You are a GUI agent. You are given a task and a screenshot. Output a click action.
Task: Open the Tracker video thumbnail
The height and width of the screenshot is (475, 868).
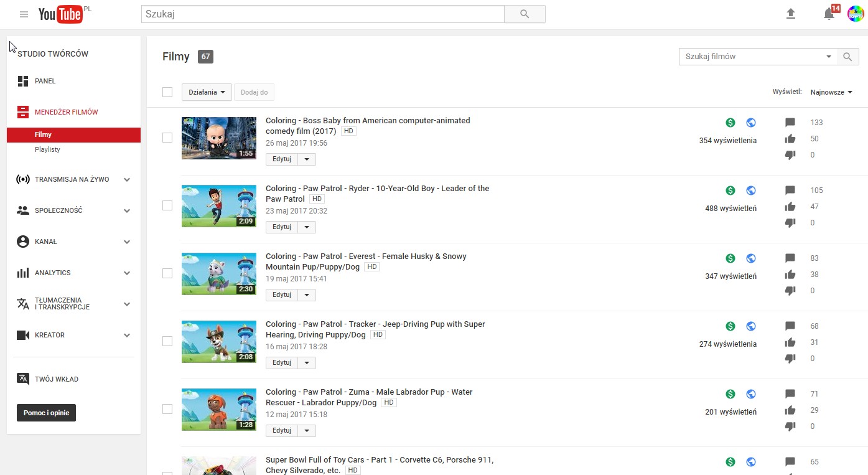coord(219,342)
